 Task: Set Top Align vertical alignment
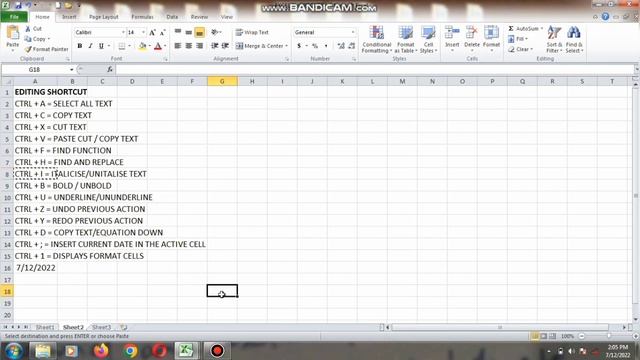(178, 32)
